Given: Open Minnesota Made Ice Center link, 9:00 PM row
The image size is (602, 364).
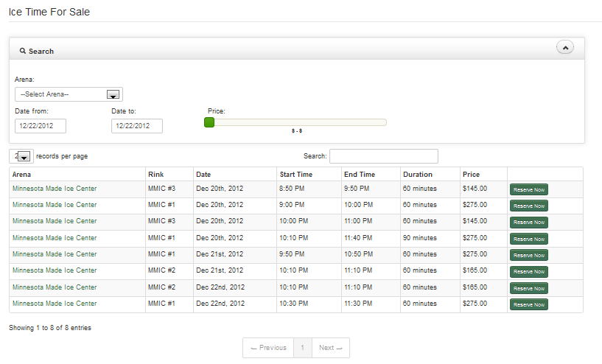Looking at the screenshot, I should (x=55, y=205).
